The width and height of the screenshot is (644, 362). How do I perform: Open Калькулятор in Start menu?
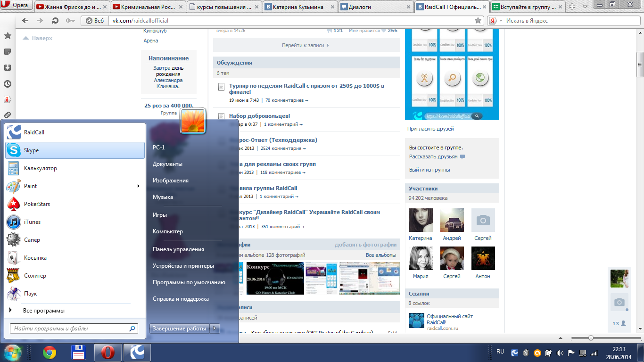(75, 168)
